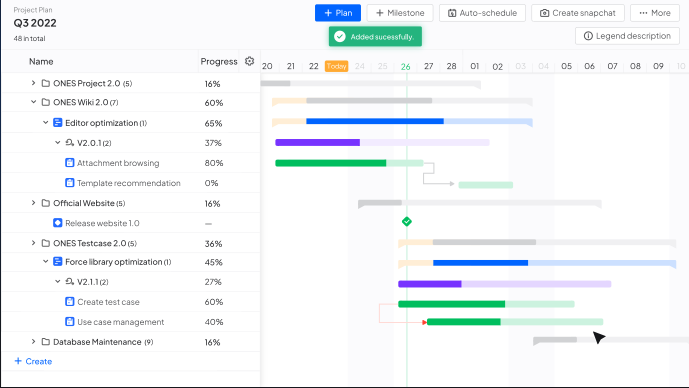
Task: Click the Create link at the bottom
Action: click(x=33, y=361)
